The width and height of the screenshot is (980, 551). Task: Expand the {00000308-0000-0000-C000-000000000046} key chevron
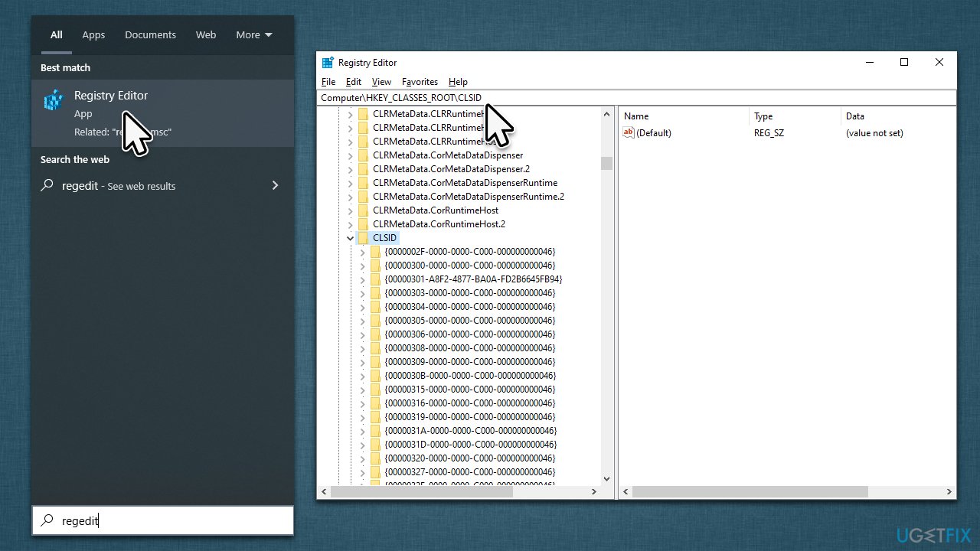[x=363, y=348]
